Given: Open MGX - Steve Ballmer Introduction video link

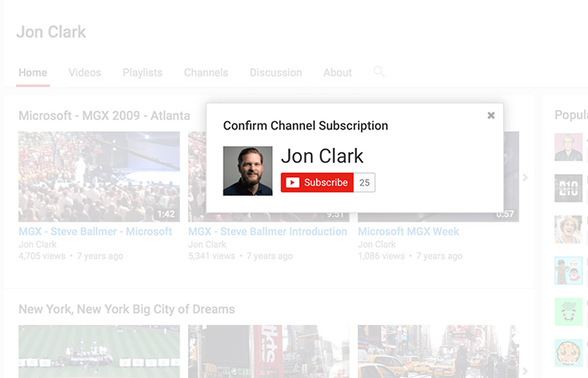Looking at the screenshot, I should (267, 232).
